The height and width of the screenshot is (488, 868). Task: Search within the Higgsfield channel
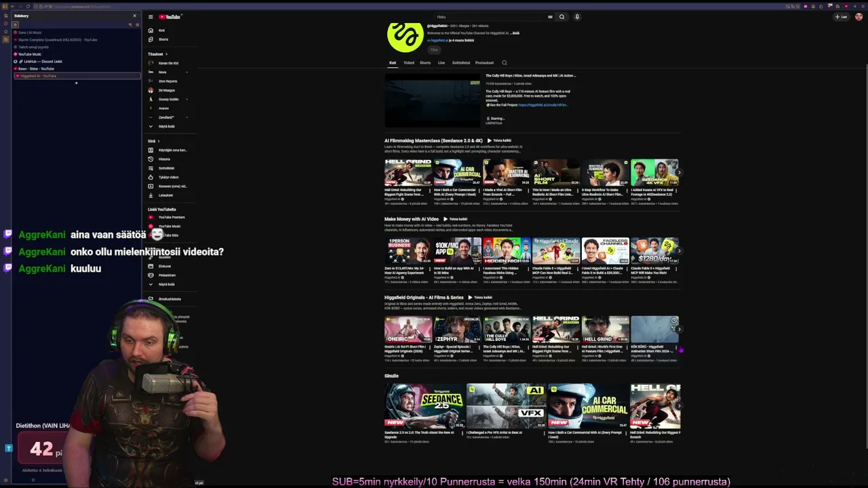505,63
